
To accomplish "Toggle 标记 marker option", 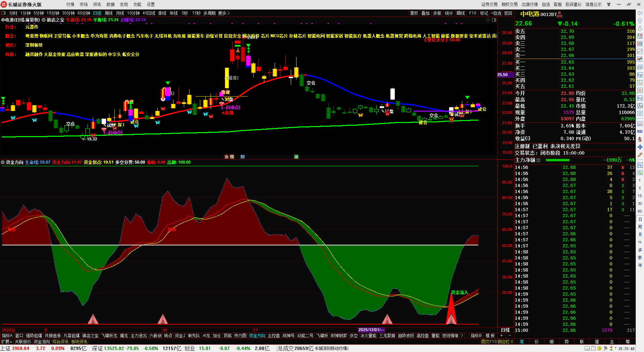I will (x=484, y=13).
